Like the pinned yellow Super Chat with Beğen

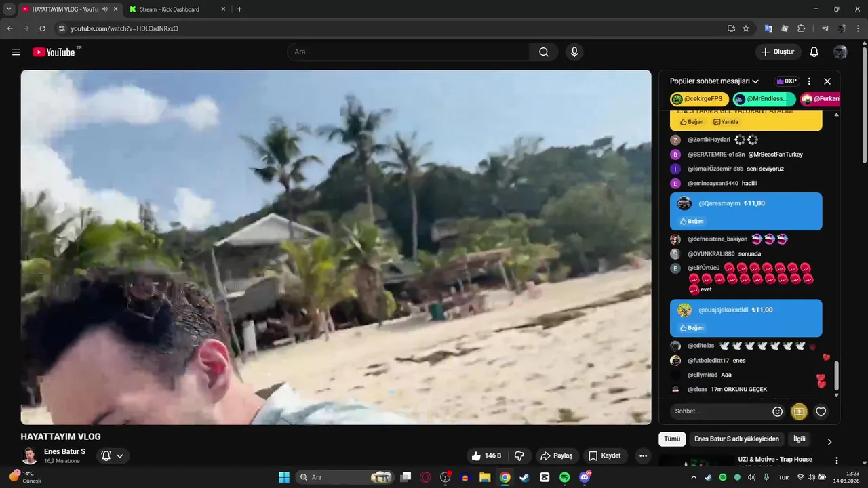(x=691, y=122)
